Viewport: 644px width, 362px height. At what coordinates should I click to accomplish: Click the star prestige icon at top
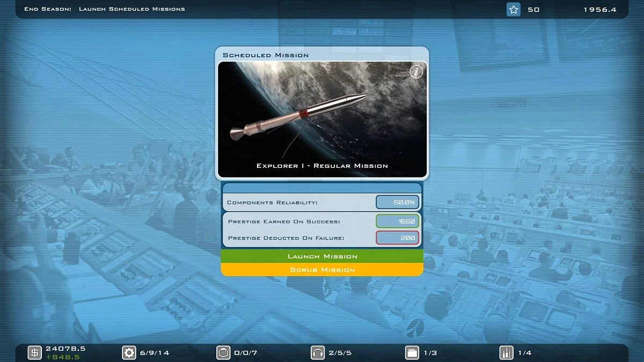point(513,9)
